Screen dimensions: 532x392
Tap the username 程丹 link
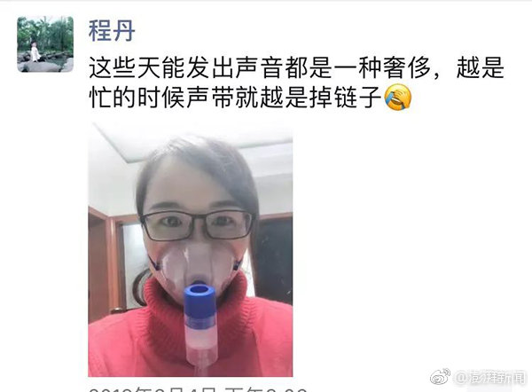point(112,31)
